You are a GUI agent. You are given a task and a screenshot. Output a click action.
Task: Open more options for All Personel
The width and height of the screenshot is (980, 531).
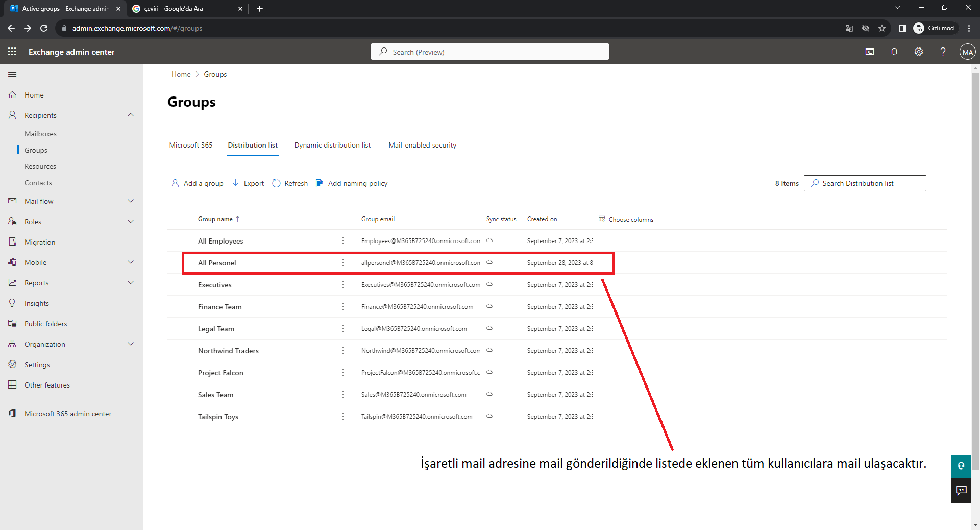tap(343, 263)
